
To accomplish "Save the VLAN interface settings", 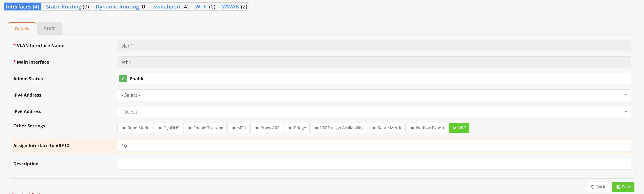I will point(623,187).
